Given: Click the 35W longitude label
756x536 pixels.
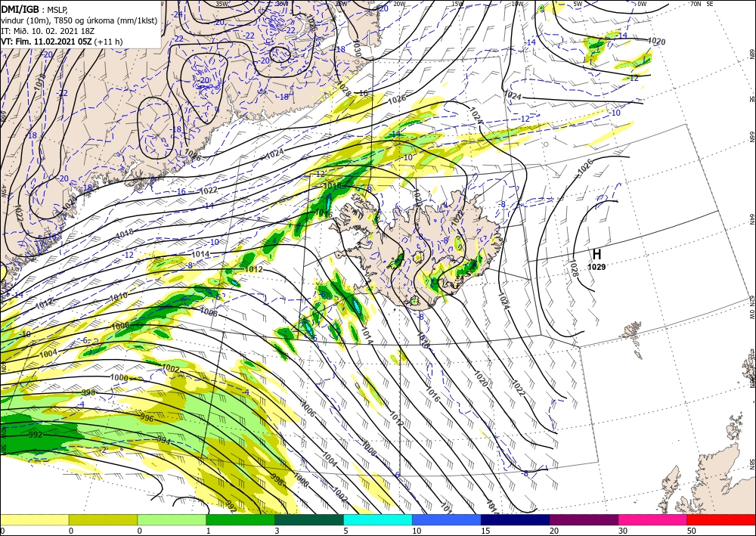Looking at the screenshot, I should click(x=222, y=4).
